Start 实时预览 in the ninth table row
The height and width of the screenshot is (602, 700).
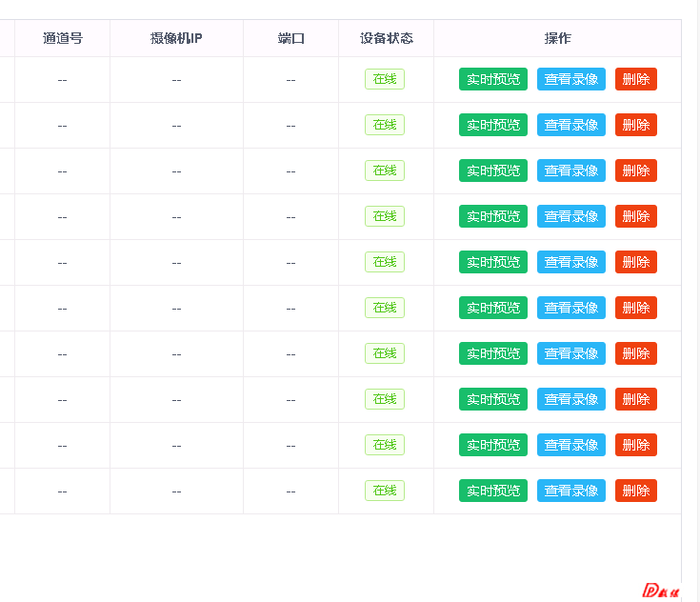click(493, 445)
